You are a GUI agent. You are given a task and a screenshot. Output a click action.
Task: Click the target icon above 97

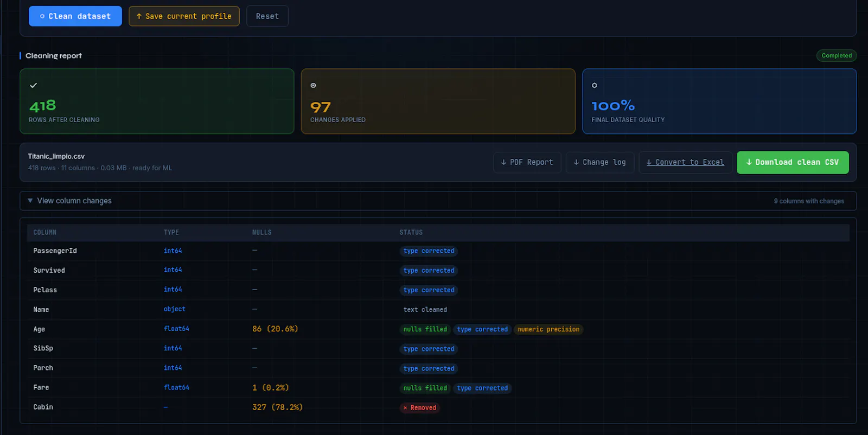(x=313, y=85)
